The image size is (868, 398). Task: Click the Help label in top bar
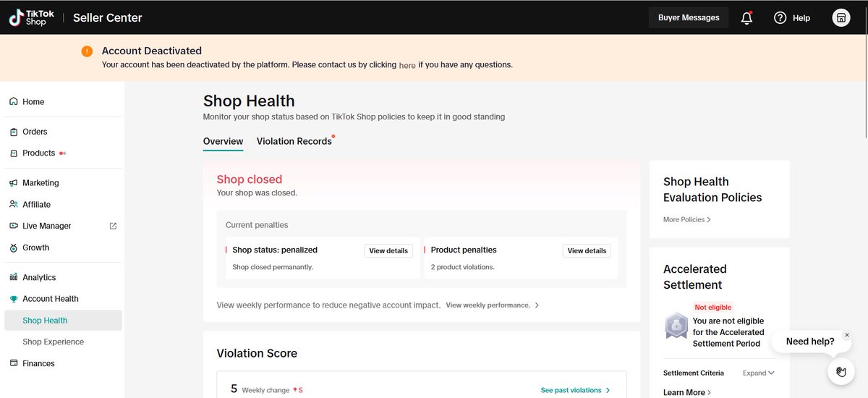(801, 18)
